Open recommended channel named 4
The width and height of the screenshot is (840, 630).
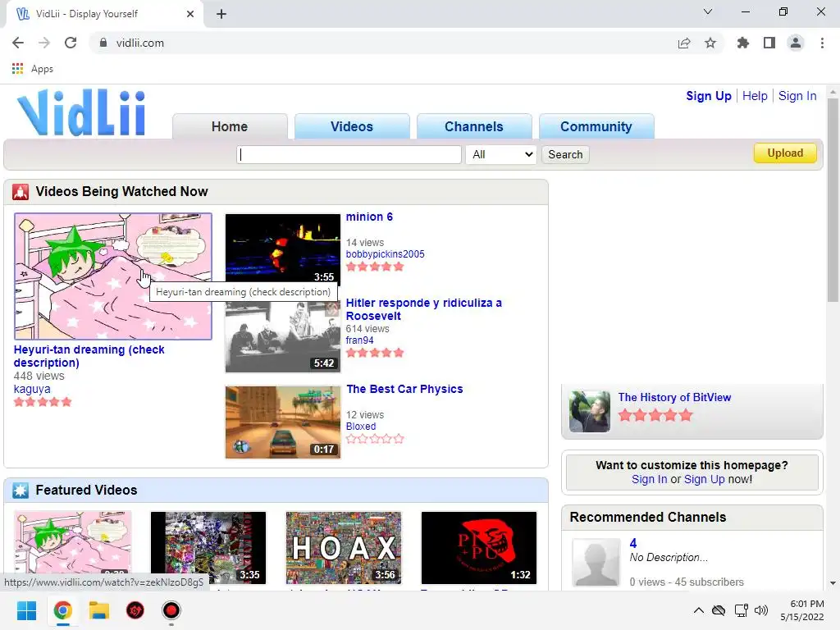tap(633, 543)
